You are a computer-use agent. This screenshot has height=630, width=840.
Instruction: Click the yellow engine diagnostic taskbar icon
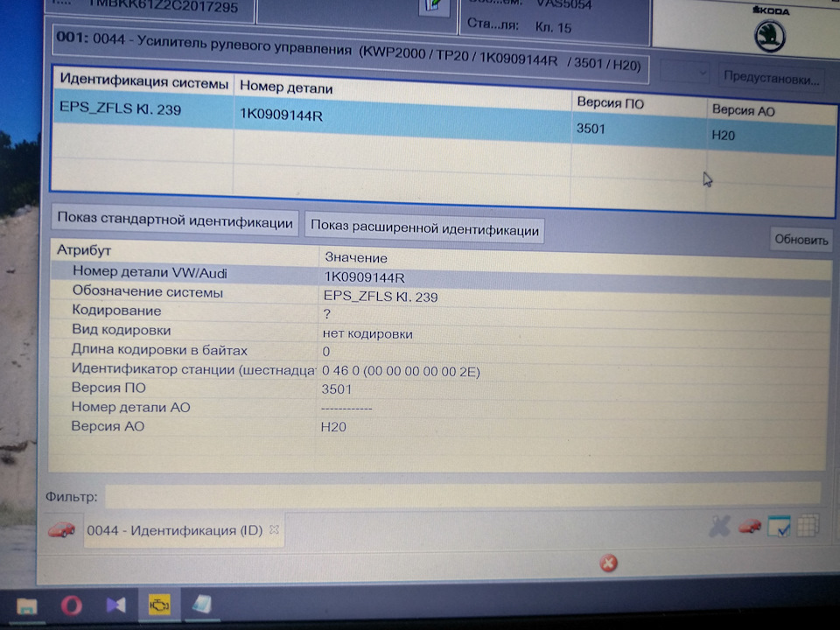[x=159, y=605]
